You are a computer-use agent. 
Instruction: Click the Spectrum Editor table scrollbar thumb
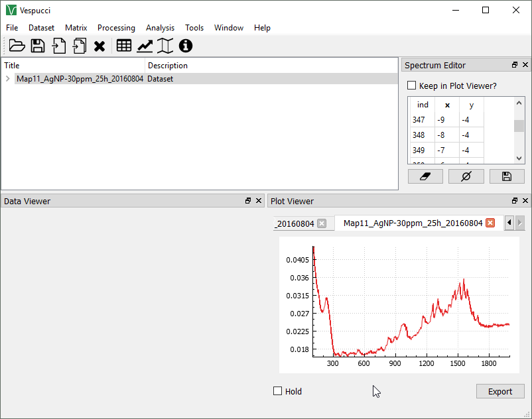click(x=519, y=126)
